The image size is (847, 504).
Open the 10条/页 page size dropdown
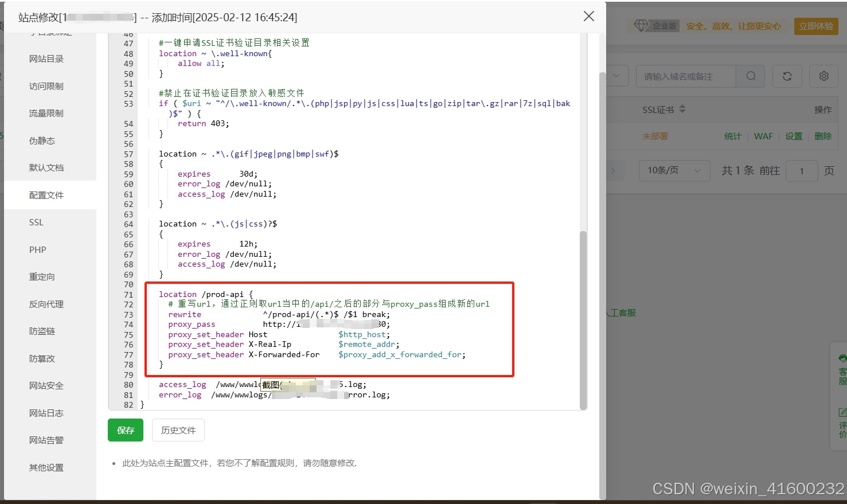coord(674,170)
